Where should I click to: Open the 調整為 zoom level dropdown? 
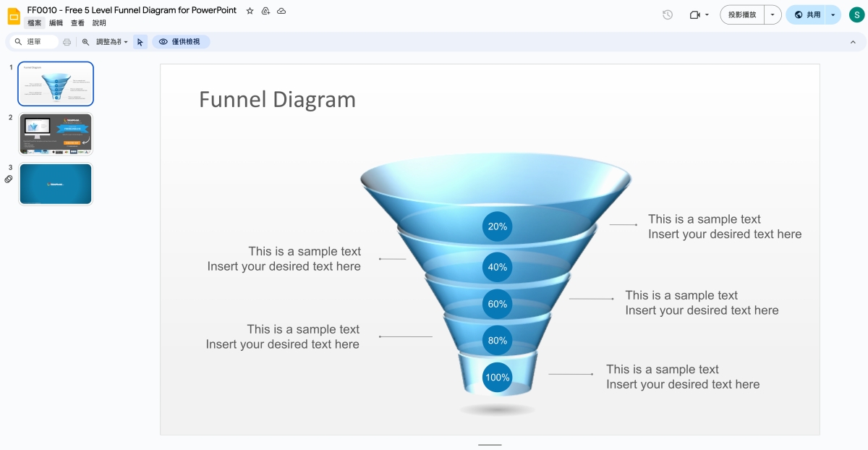(112, 42)
